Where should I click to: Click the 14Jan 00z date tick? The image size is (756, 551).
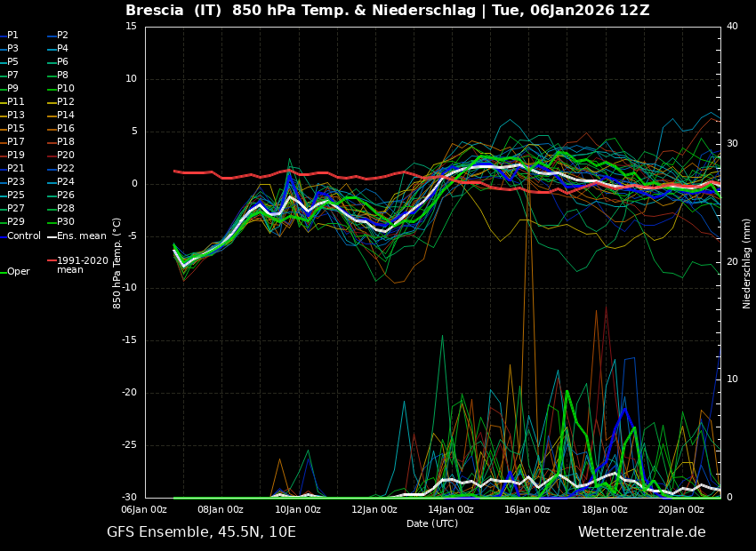pos(451,510)
